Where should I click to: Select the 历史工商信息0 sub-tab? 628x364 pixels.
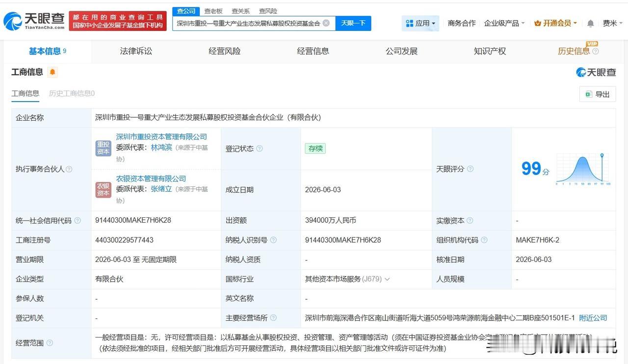(x=72, y=93)
